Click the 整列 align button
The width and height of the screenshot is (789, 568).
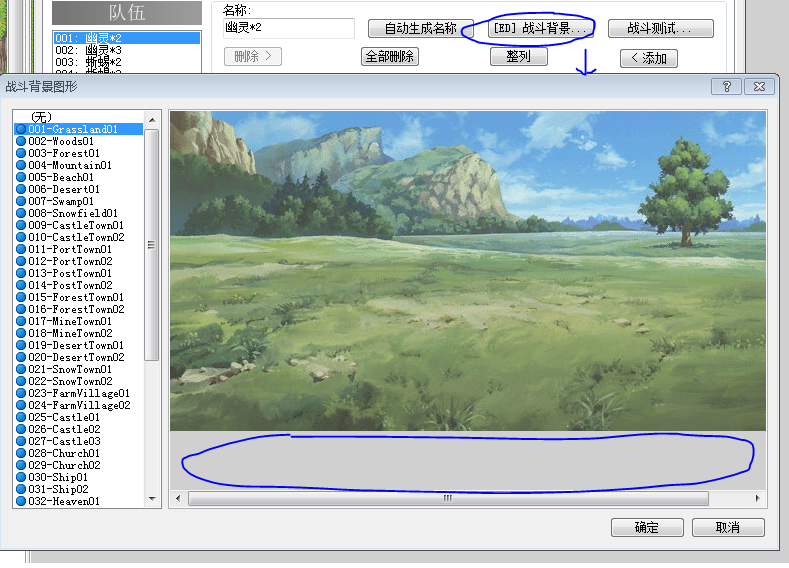(519, 56)
